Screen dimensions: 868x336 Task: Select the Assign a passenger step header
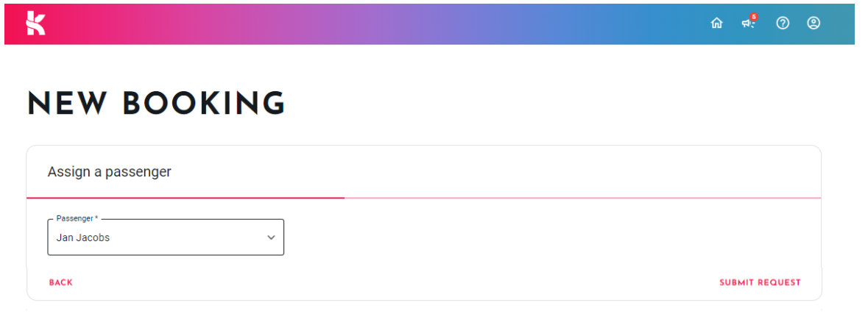pos(110,172)
